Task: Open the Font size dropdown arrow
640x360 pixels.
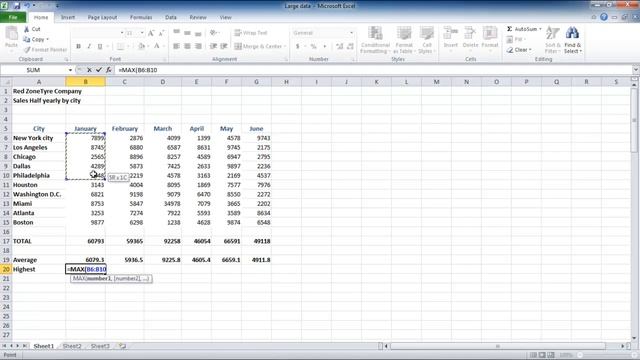Action: pos(142,33)
